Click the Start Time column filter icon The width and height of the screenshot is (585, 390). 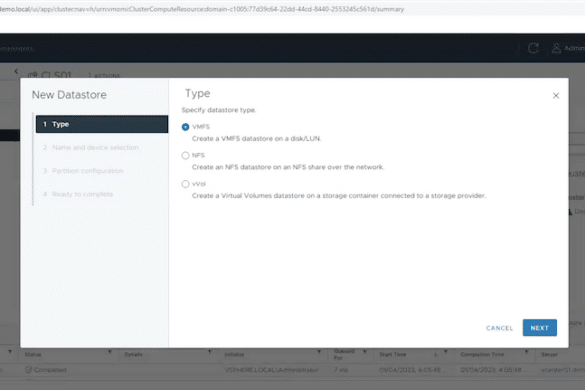(446, 352)
